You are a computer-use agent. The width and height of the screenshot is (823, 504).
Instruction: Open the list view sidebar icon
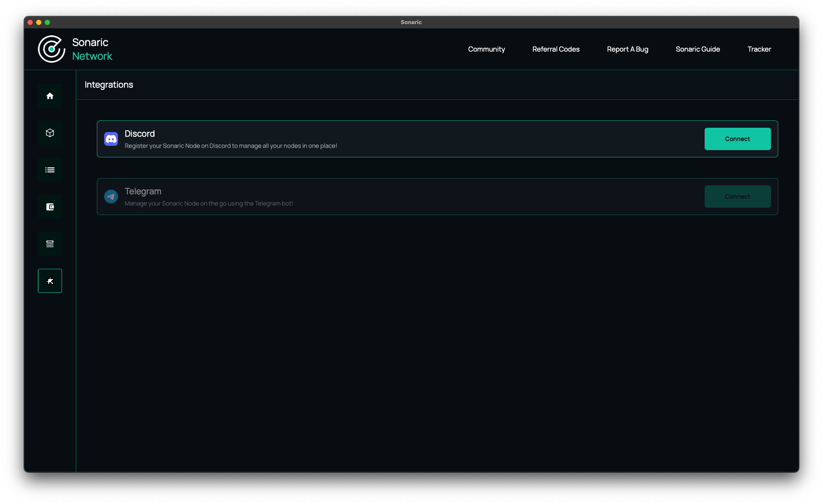(x=50, y=170)
